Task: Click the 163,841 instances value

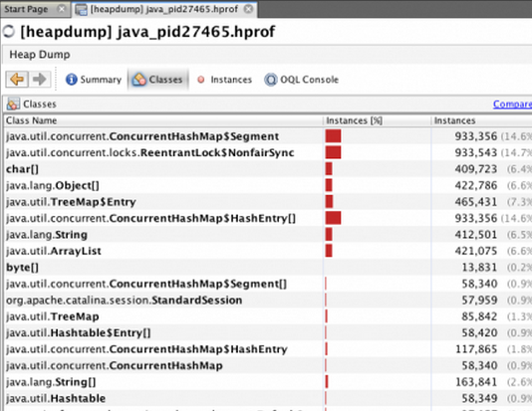Action: pos(475,382)
